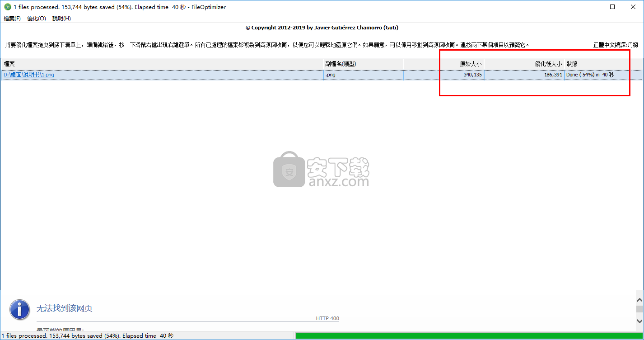Select the status cell Done (54%)
This screenshot has width=644, height=340.
click(590, 75)
